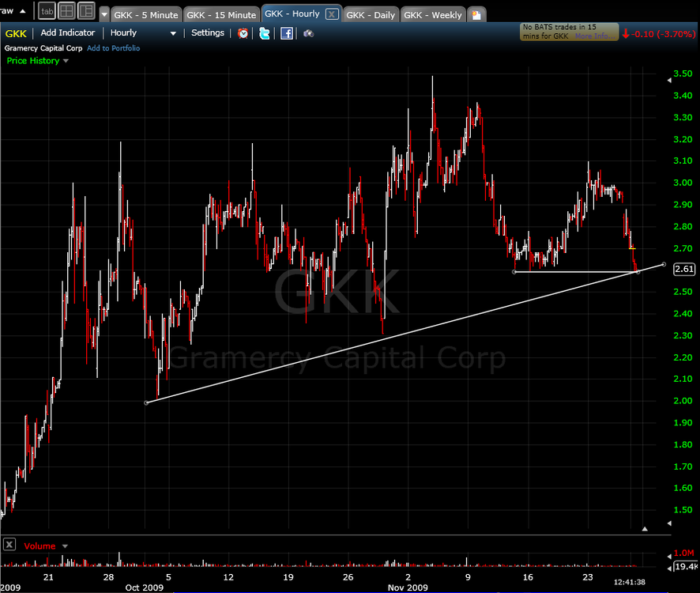
Task: Share the chart on Facebook
Action: click(x=287, y=33)
